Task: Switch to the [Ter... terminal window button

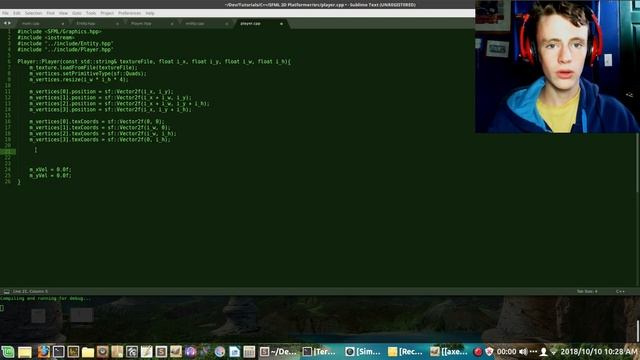Action: click(x=320, y=351)
